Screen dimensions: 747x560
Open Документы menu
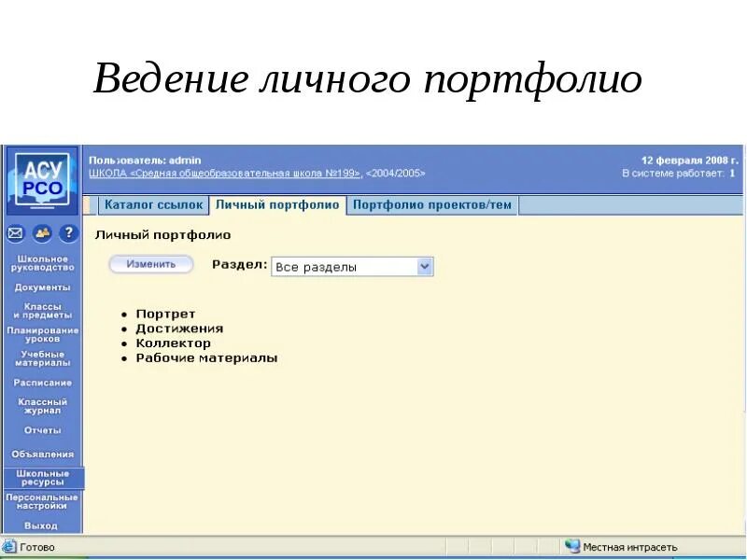42,287
